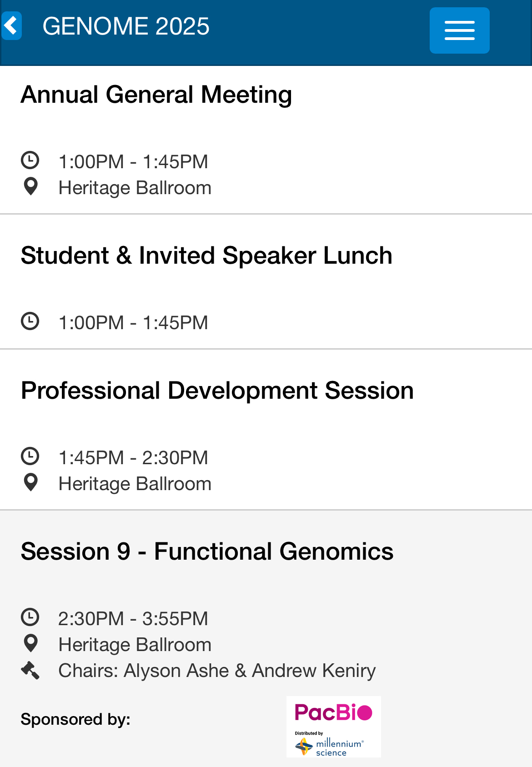Click the Session 9 clock icon
Screen dimensions: 532x767
30,617
